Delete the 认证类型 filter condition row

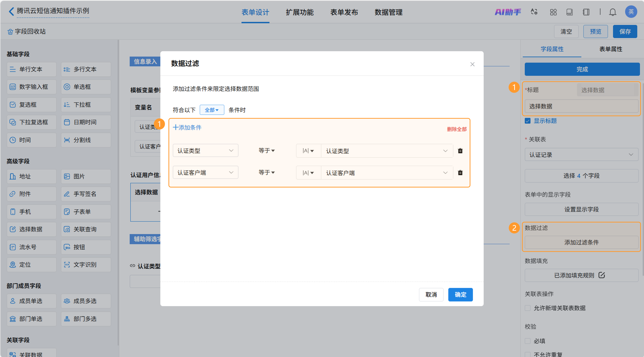[460, 151]
